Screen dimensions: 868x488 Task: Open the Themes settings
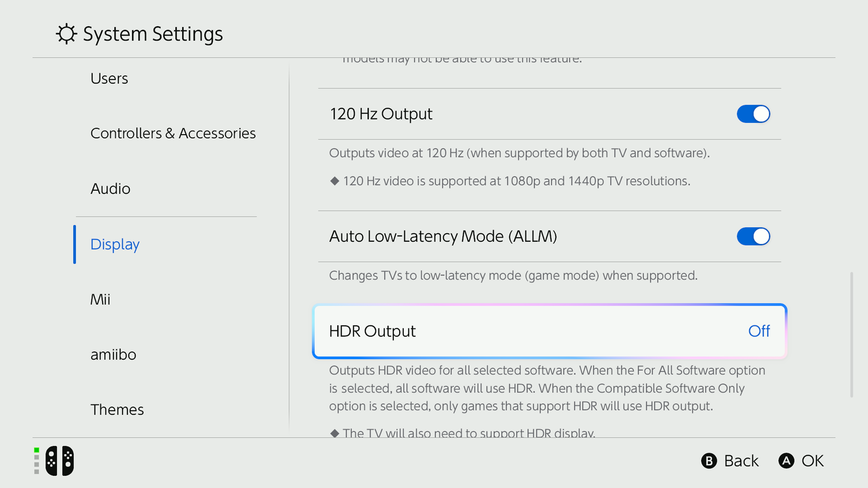tap(117, 410)
